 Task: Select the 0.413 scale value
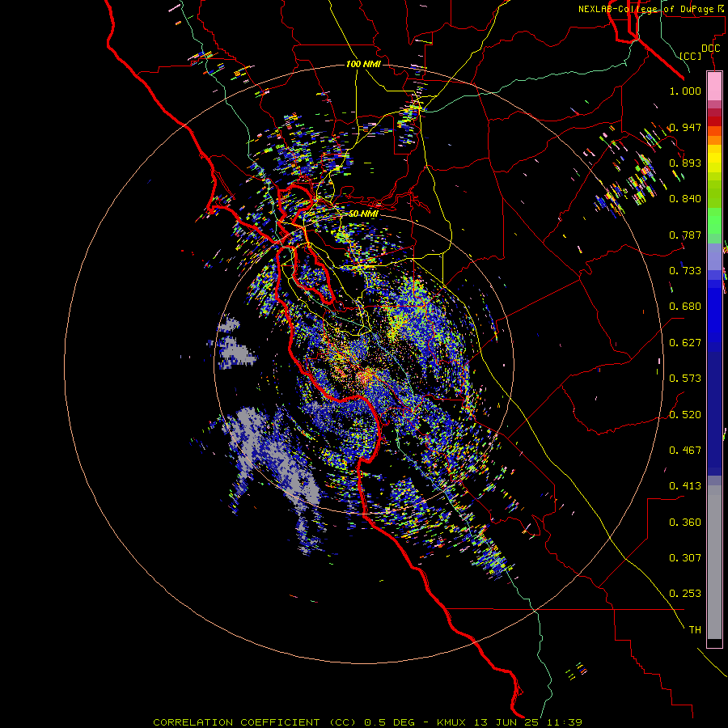coord(685,486)
